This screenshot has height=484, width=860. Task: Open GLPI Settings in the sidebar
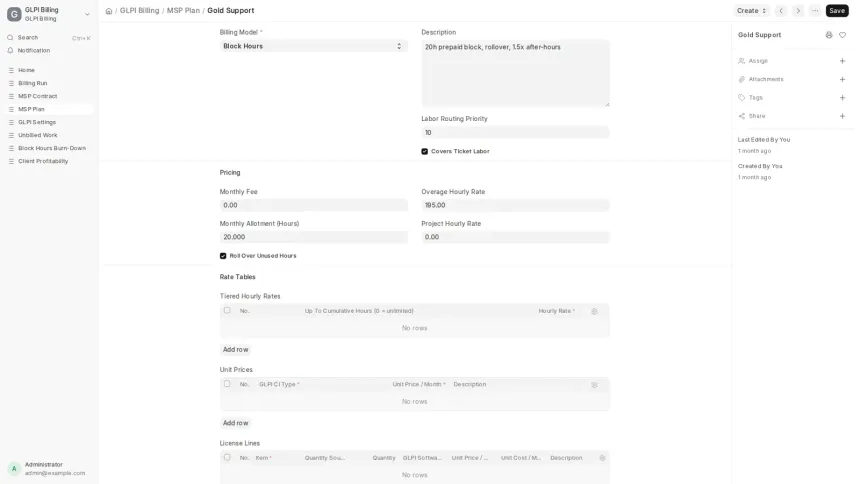click(49, 122)
